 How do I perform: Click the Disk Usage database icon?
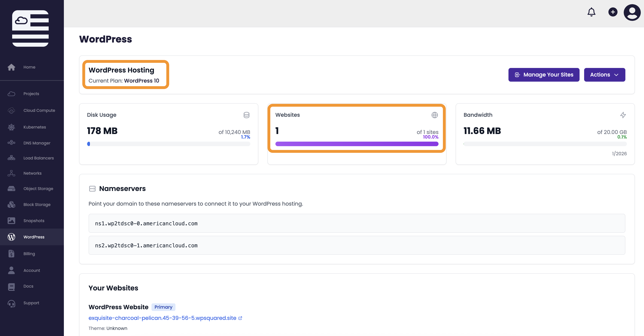[x=246, y=115]
